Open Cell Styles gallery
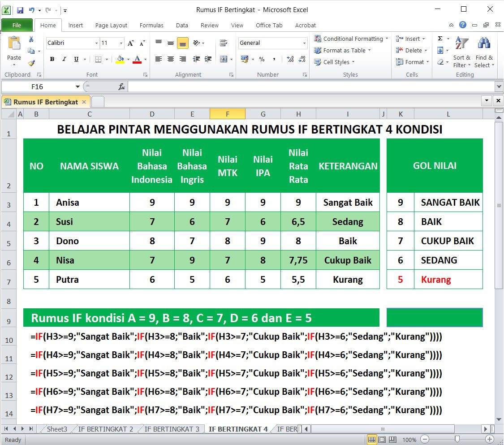The width and height of the screenshot is (504, 445). (334, 62)
